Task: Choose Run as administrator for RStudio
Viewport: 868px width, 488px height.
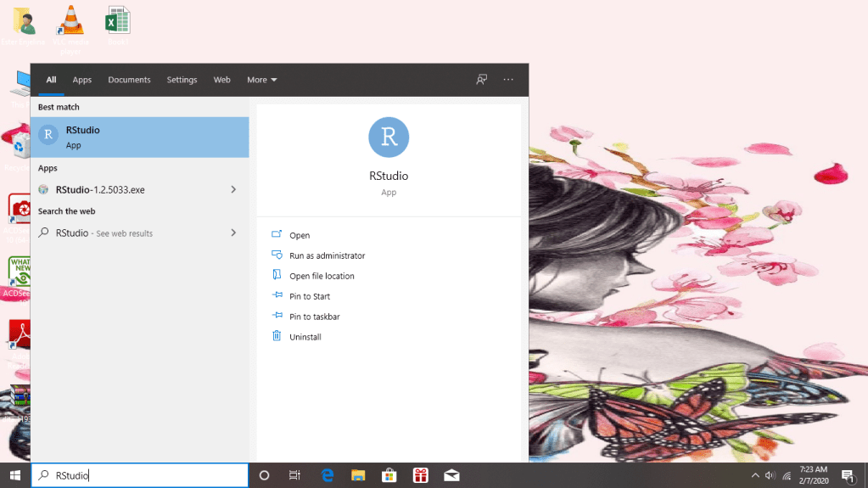Action: click(x=327, y=255)
